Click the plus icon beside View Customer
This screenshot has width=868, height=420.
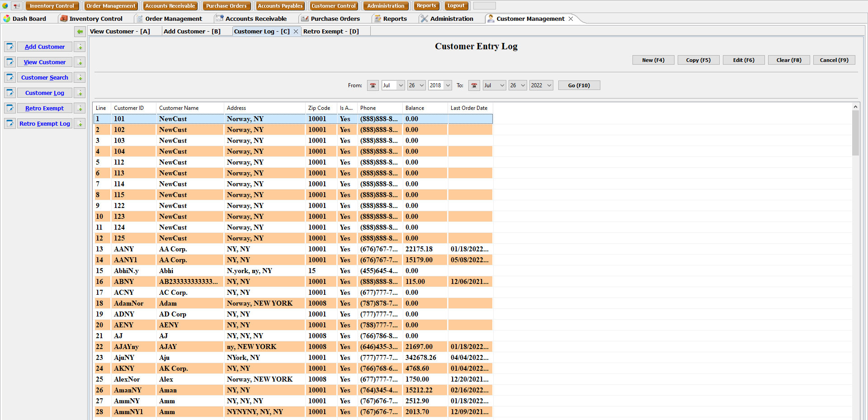point(80,62)
